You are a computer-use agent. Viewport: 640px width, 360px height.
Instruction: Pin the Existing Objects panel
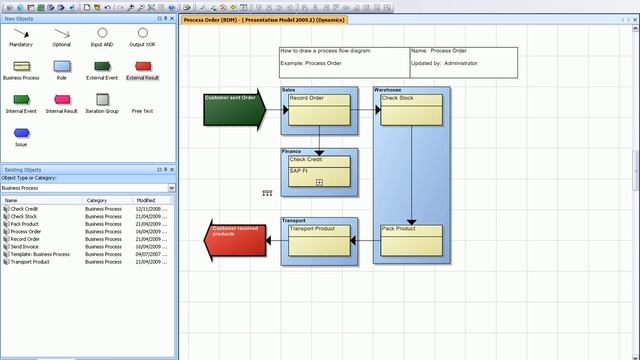165,169
